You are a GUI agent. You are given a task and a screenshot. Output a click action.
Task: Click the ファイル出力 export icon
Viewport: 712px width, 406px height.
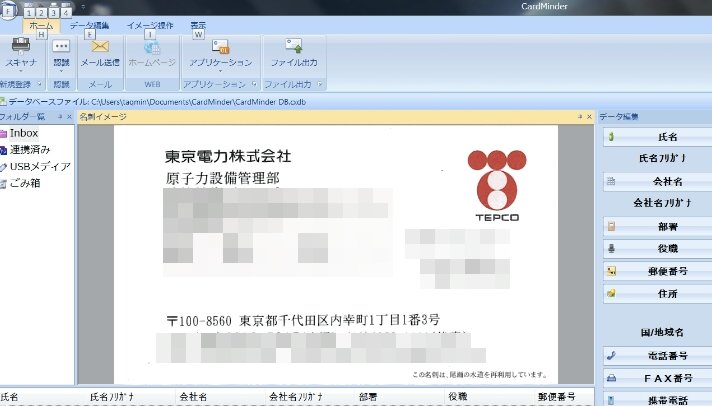pos(294,45)
